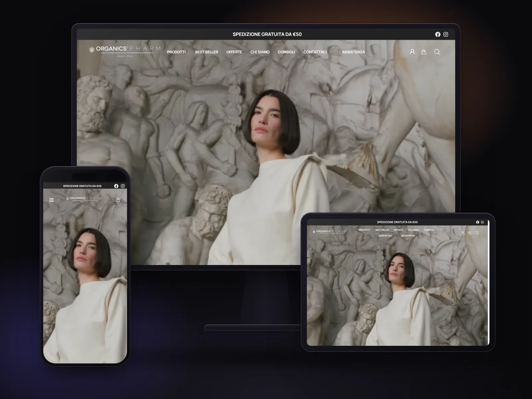Click search icon on tablet mockup

(477, 233)
